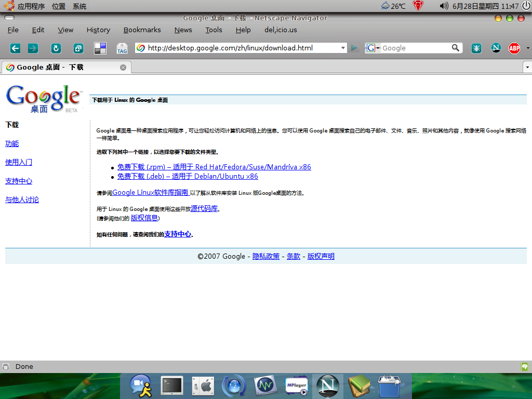532x399 pixels.
Task: Open the green books dock icon
Action: click(x=358, y=386)
